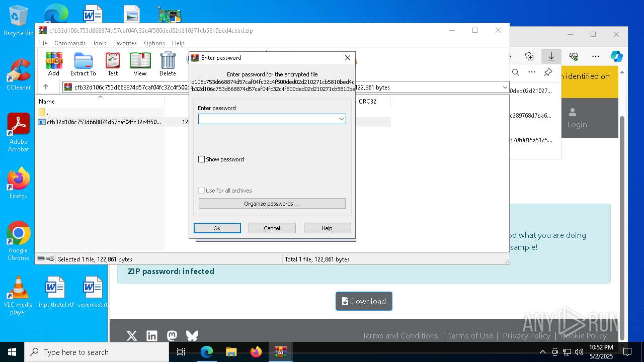Open the Windows Start menu
The height and width of the screenshot is (362, 644).
12,352
